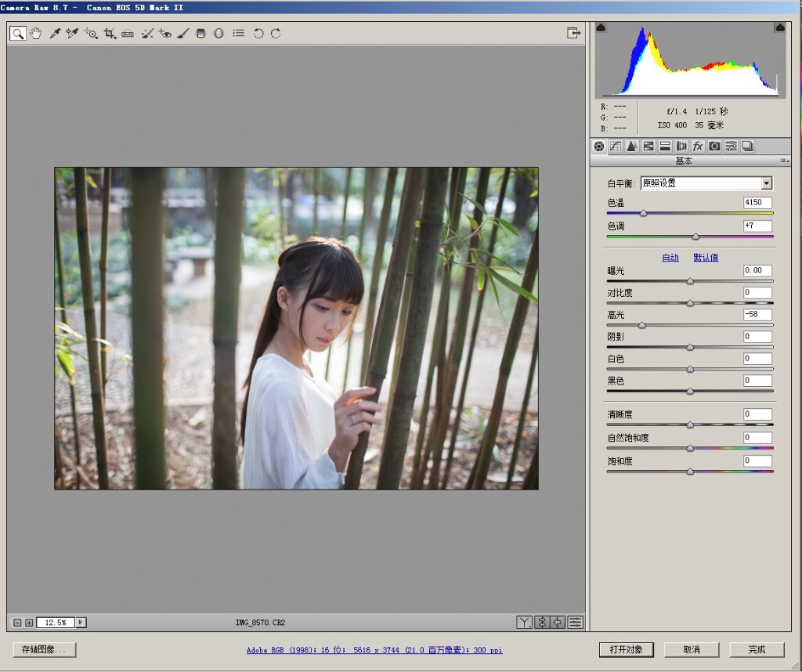Zoom out with the minus button
Viewport: 802px width, 672px height.
tap(17, 623)
